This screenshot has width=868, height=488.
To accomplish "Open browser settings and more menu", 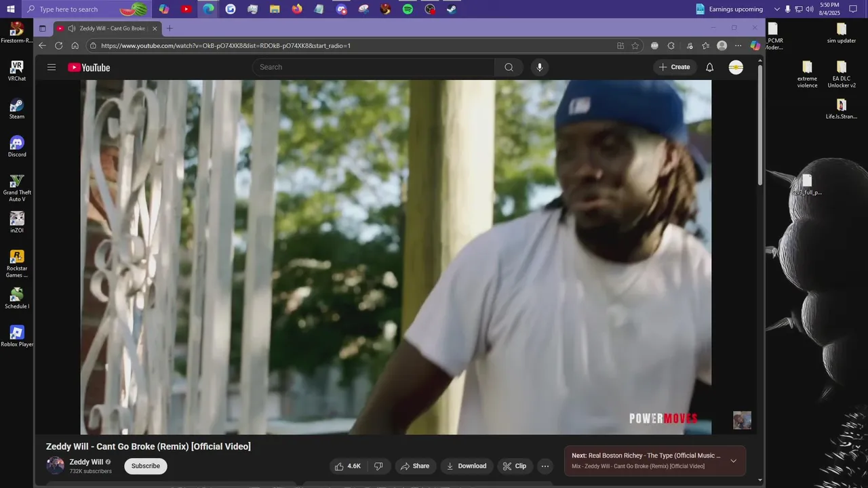I will coord(738,45).
